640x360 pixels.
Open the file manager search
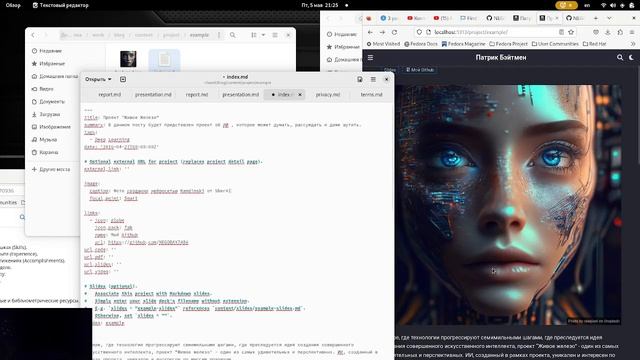click(x=233, y=35)
